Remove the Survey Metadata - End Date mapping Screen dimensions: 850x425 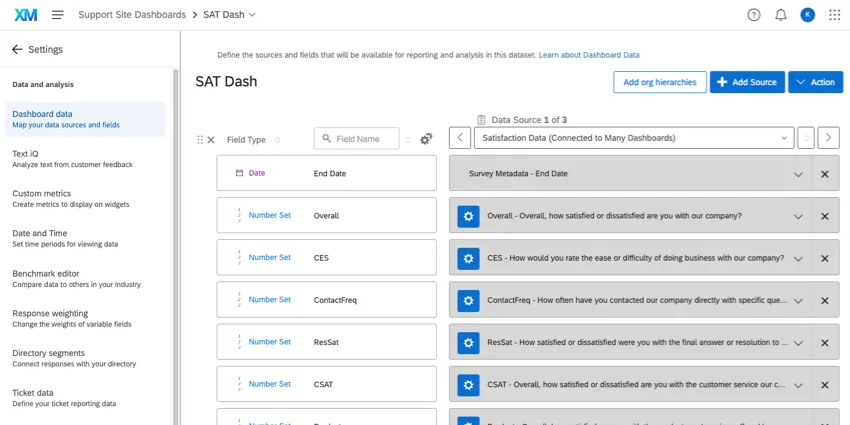[x=825, y=174]
